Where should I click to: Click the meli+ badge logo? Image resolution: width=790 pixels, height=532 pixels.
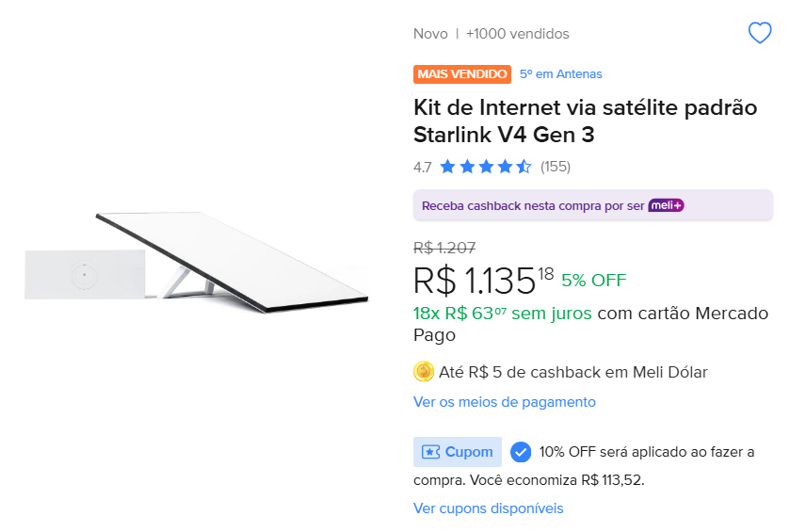[666, 205]
